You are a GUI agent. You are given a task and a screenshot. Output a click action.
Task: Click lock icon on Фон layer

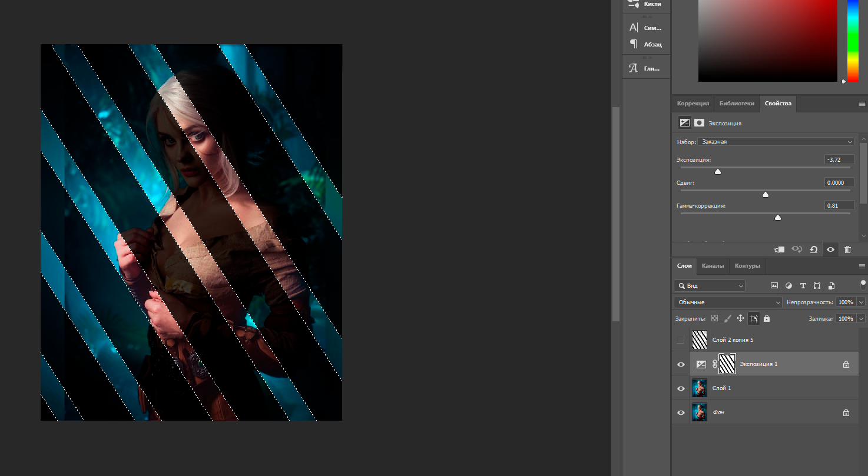(x=846, y=412)
